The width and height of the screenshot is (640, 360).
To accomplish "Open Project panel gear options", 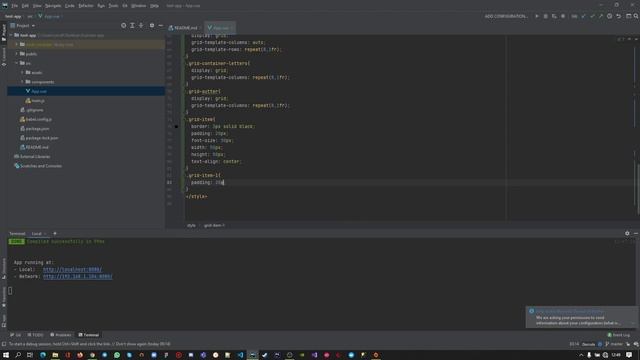I will point(152,26).
